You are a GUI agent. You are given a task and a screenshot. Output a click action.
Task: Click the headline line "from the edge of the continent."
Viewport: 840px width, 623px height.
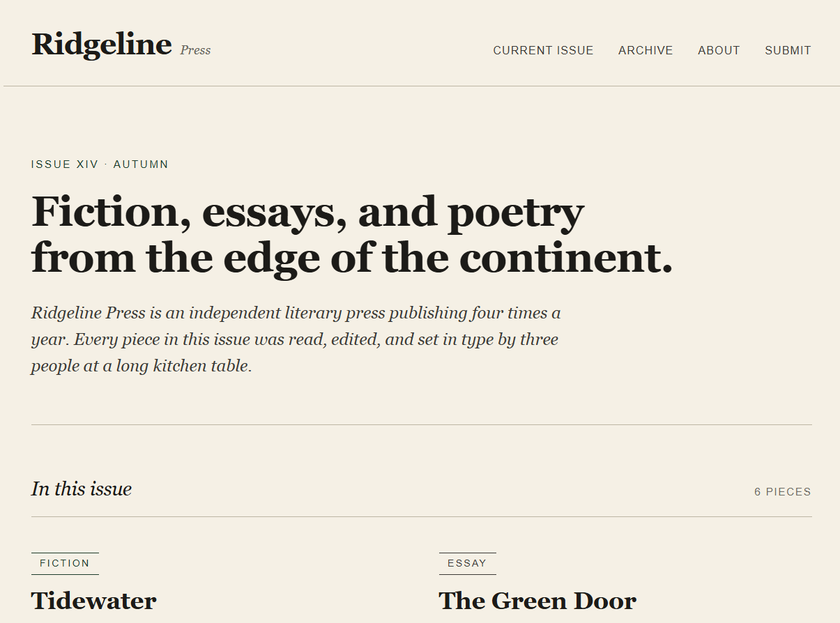pos(352,257)
